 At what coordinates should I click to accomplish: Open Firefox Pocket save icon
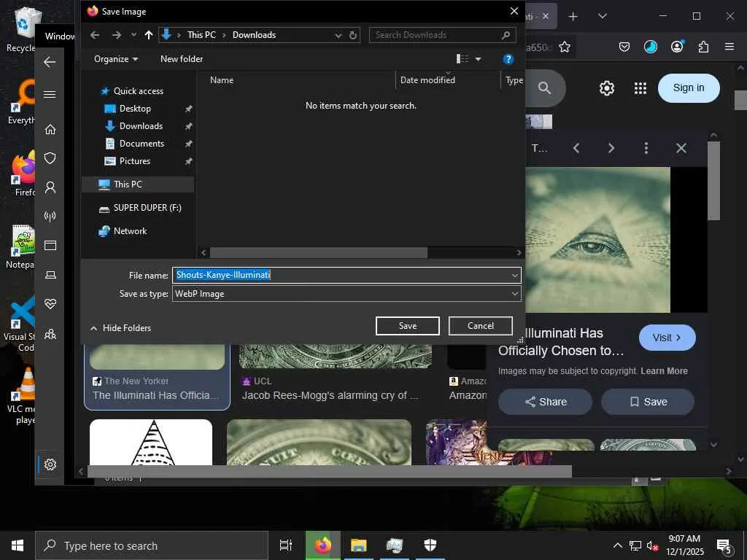coord(624,47)
